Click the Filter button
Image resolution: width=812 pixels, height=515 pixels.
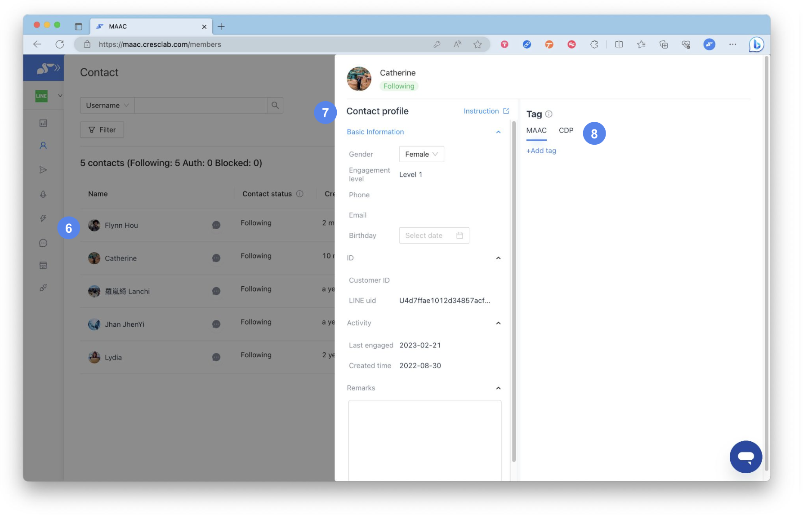click(102, 130)
